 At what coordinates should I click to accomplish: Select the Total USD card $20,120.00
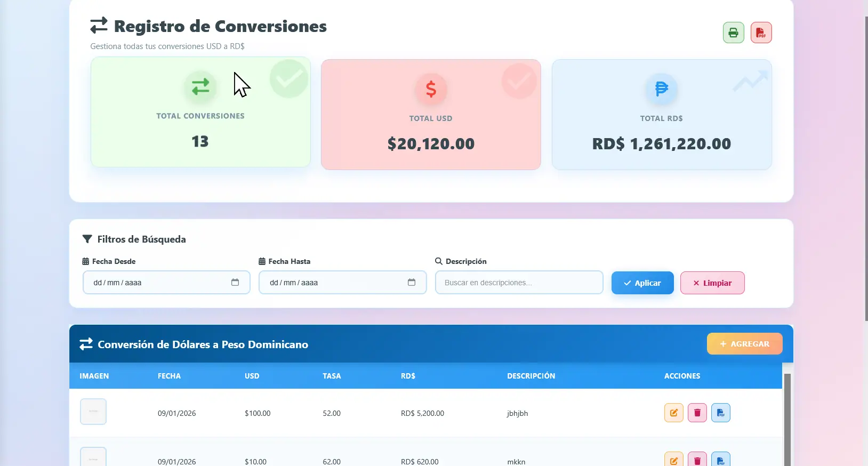[431, 115]
